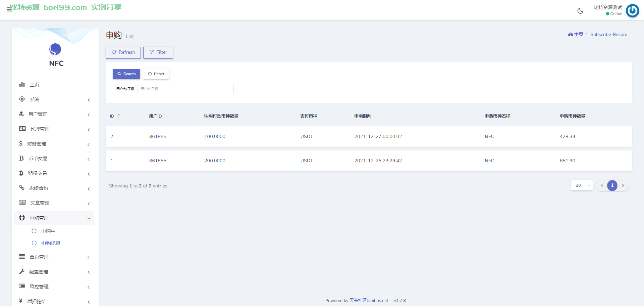
Task: Click the 428.34 quantity cell
Action: 567,136
